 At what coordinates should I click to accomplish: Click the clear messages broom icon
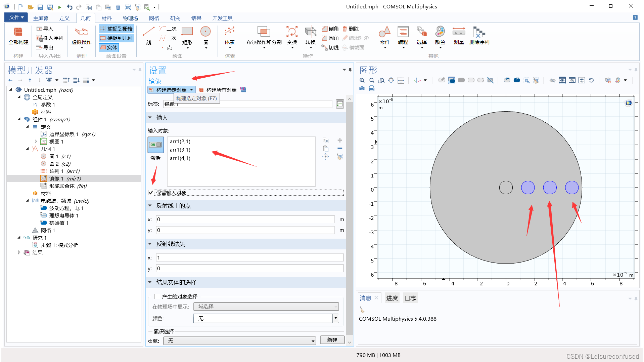click(x=362, y=310)
